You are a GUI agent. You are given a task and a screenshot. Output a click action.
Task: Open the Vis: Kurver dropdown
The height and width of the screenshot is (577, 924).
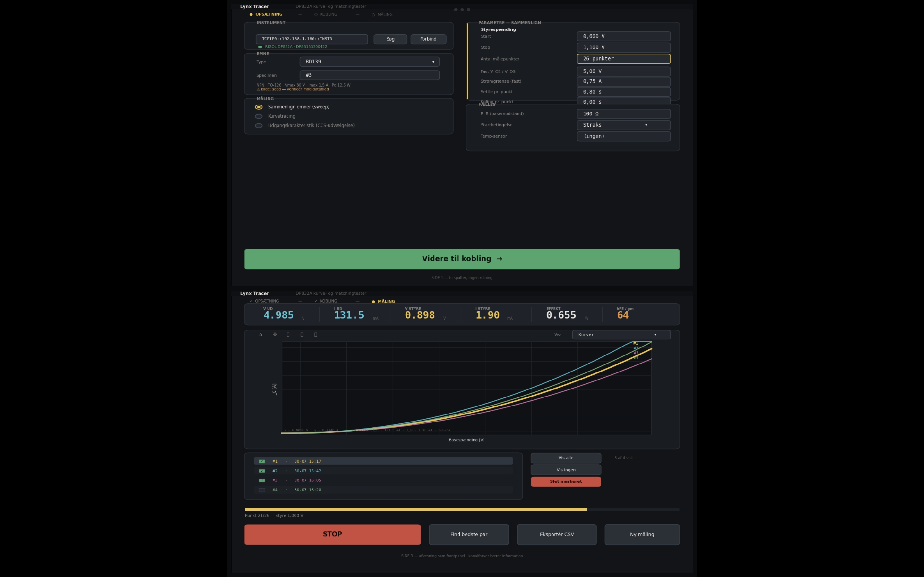(x=621, y=335)
